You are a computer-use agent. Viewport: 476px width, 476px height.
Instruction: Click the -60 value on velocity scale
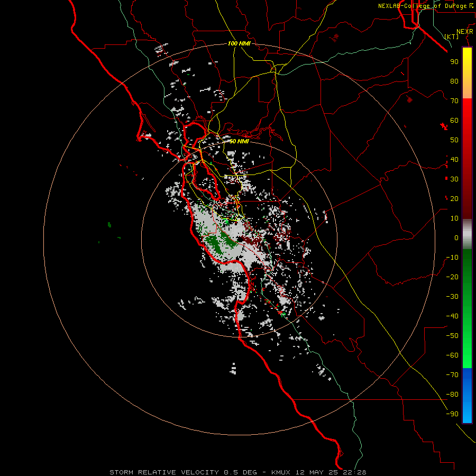pos(452,355)
